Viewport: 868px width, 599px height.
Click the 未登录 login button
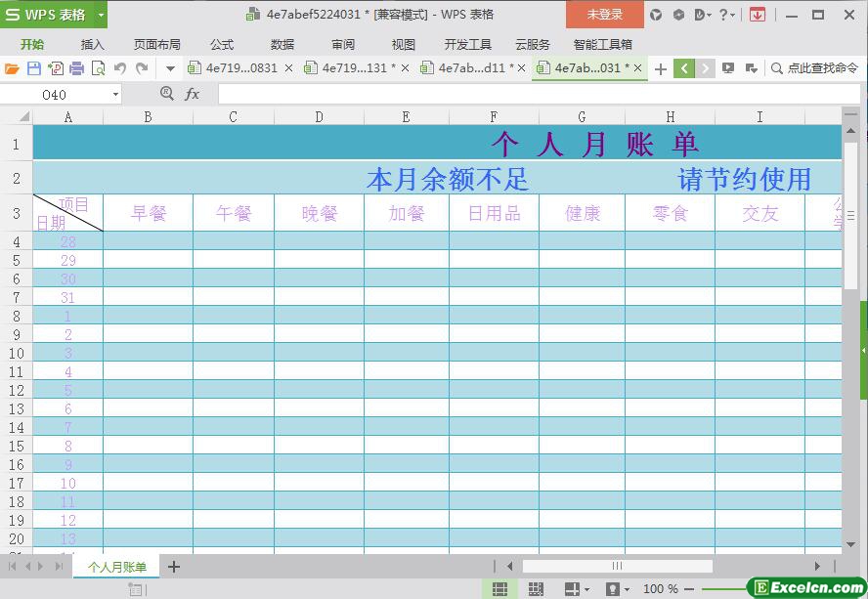tap(604, 15)
